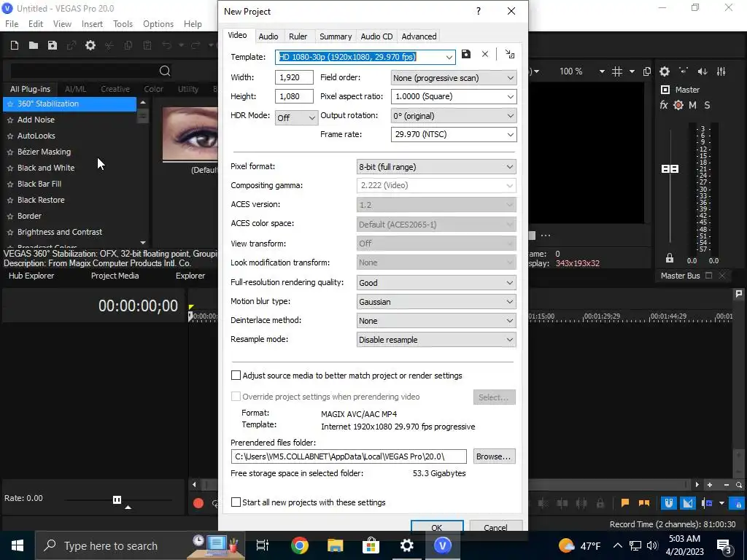
Task: Create a new project with the toolbar icon
Action: [x=15, y=45]
